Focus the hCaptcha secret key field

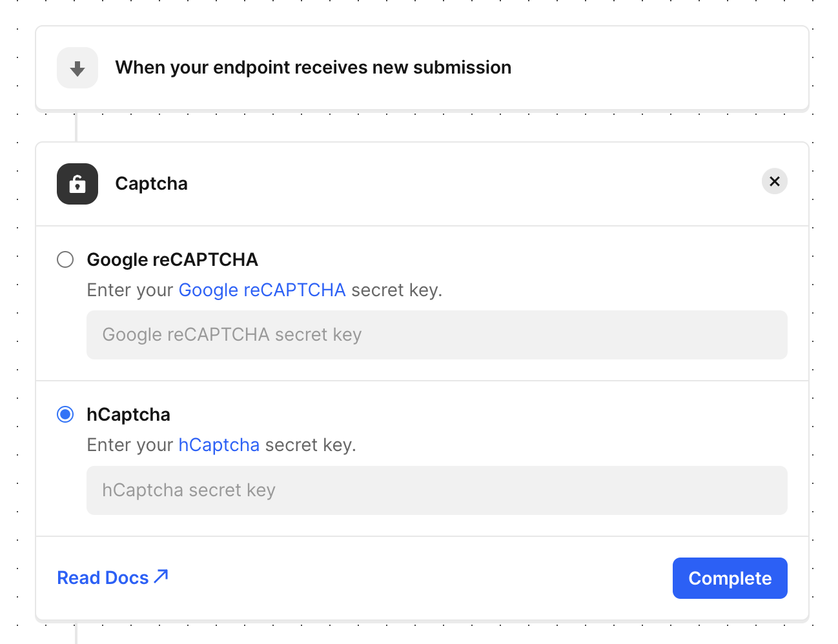click(x=437, y=490)
